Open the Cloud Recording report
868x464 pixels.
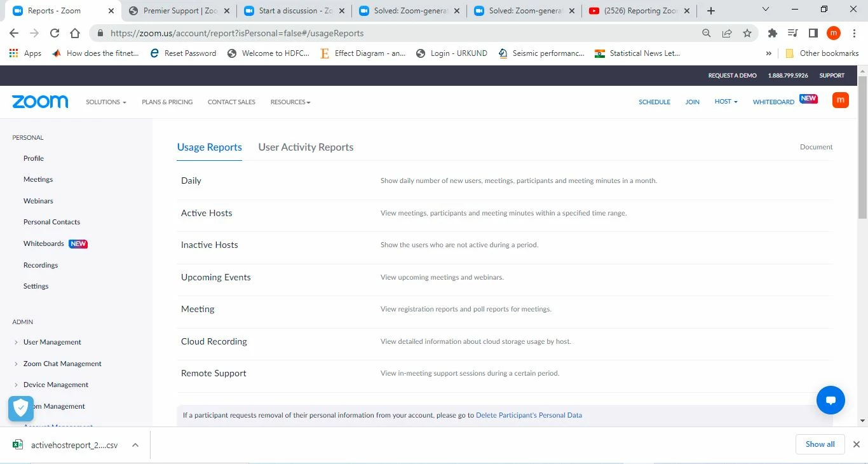tap(214, 341)
